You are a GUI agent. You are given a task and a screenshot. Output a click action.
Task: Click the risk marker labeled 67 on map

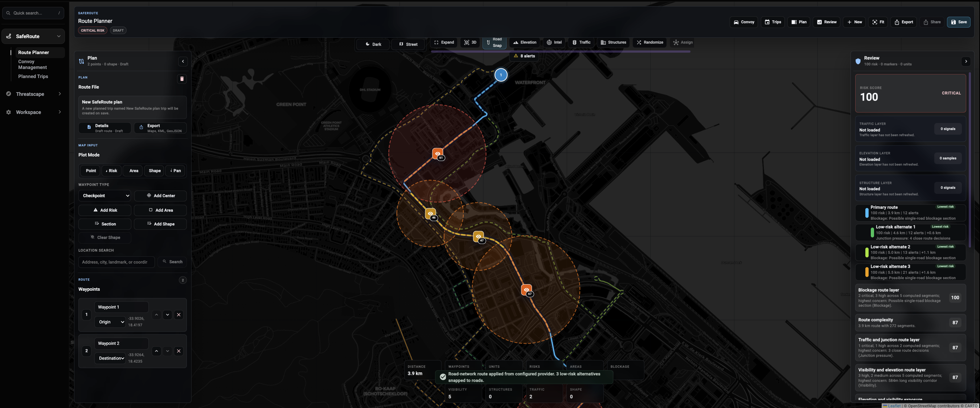tap(526, 290)
